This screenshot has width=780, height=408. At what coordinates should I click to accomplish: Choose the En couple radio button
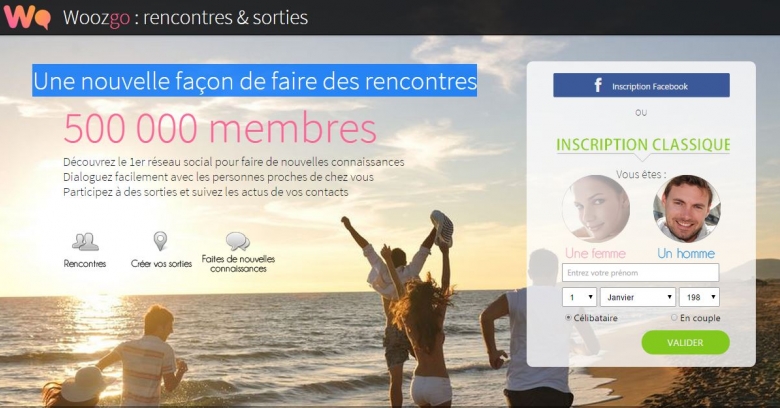[674, 317]
